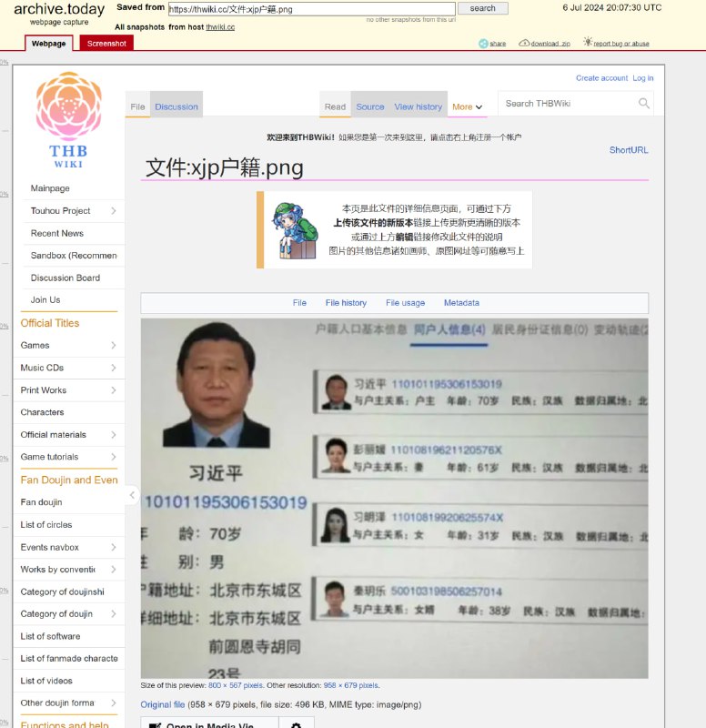Screen dimensions: 706x728
Task: Open the Sandbox sidebar link
Action: coord(74,256)
